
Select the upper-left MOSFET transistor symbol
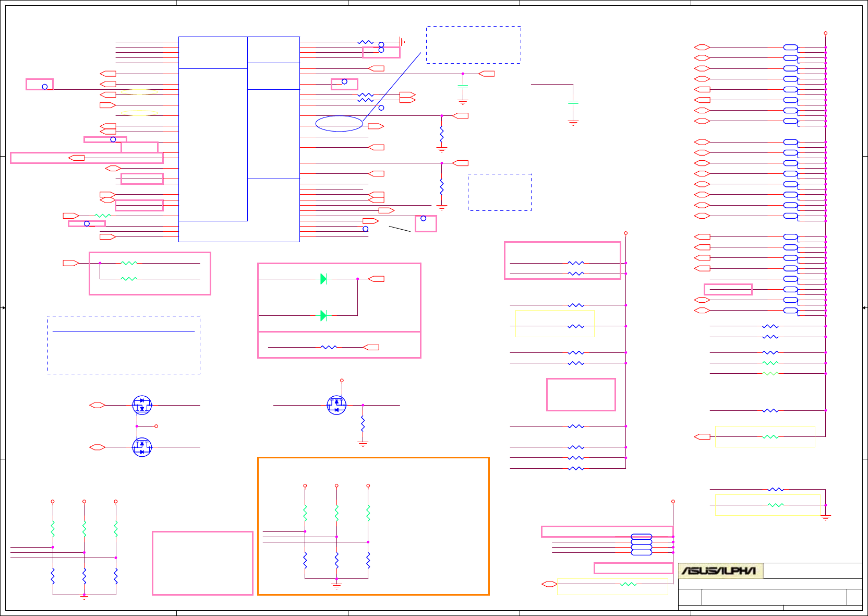point(142,405)
